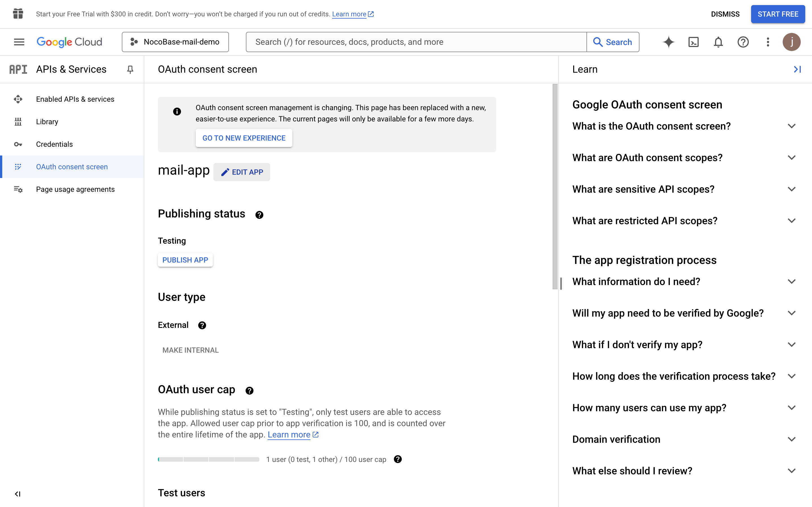Activate Cloud Shell terminal icon
812x507 pixels.
tap(693, 42)
